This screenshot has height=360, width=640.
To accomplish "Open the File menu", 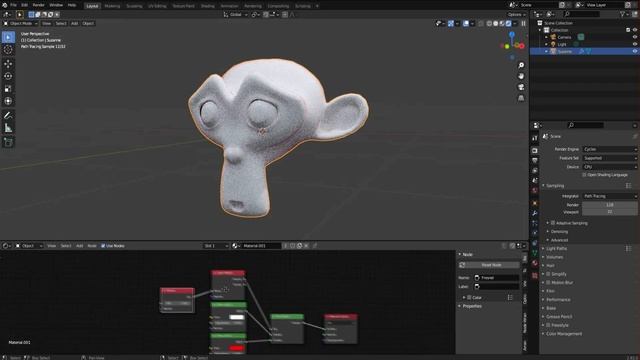I will point(13,5).
